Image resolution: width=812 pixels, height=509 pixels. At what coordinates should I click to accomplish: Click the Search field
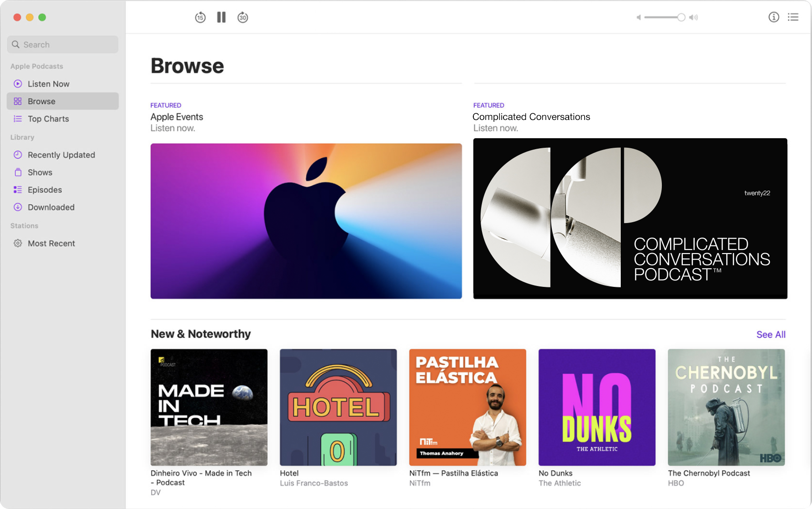click(x=63, y=44)
